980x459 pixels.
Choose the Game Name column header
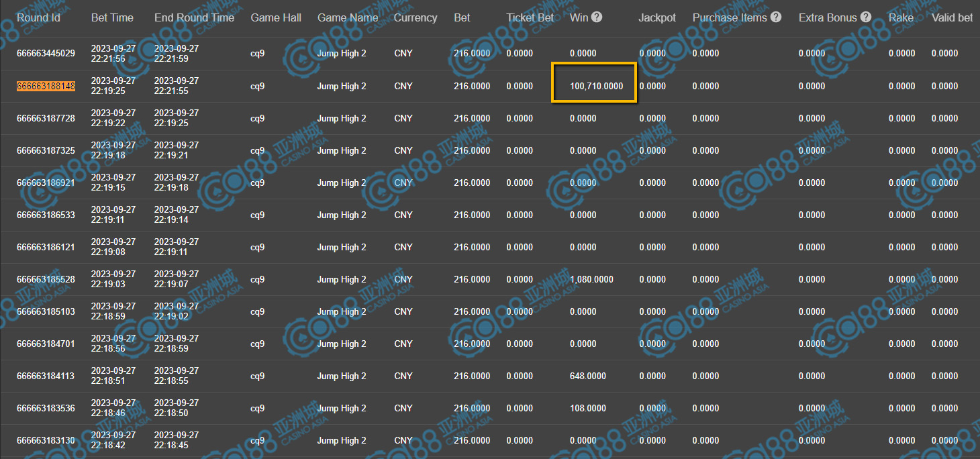(x=348, y=18)
